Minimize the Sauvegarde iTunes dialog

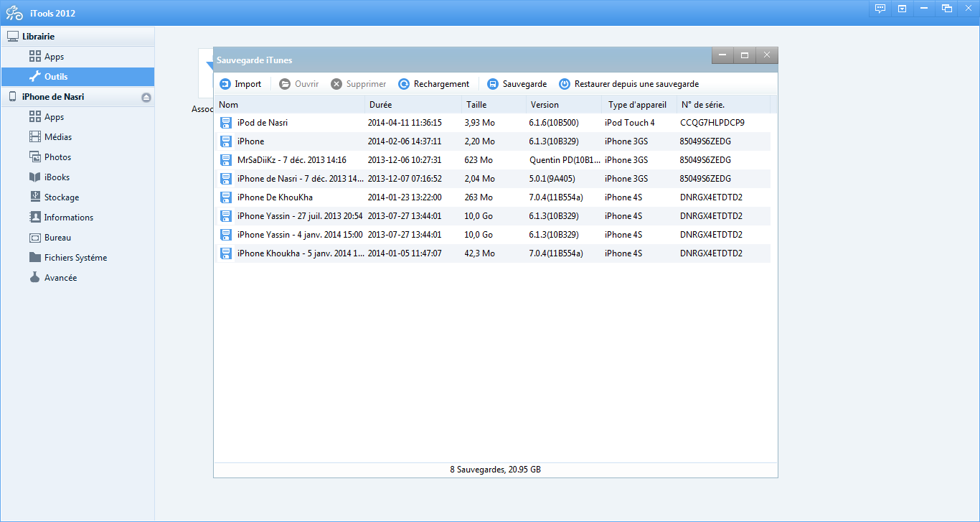click(x=722, y=55)
